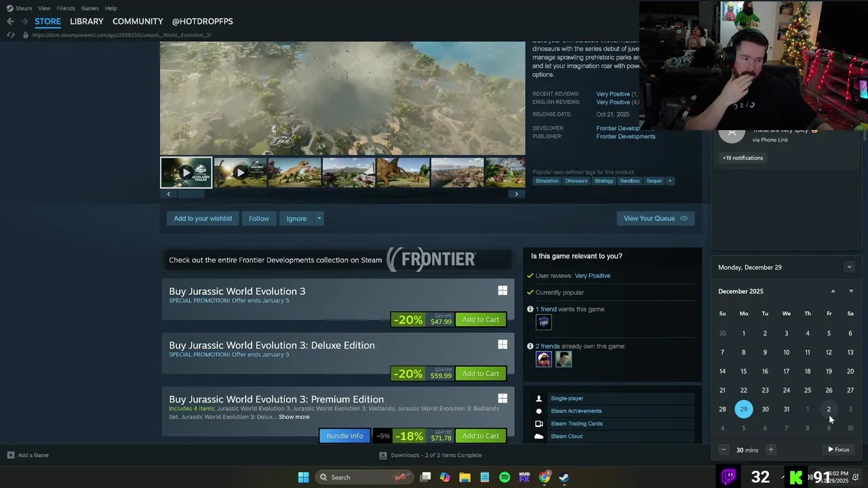Switch to the COMMUNITY tab

coord(138,21)
